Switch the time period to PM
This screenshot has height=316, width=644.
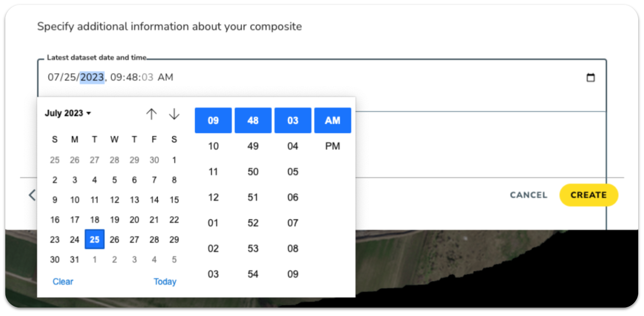(x=333, y=146)
